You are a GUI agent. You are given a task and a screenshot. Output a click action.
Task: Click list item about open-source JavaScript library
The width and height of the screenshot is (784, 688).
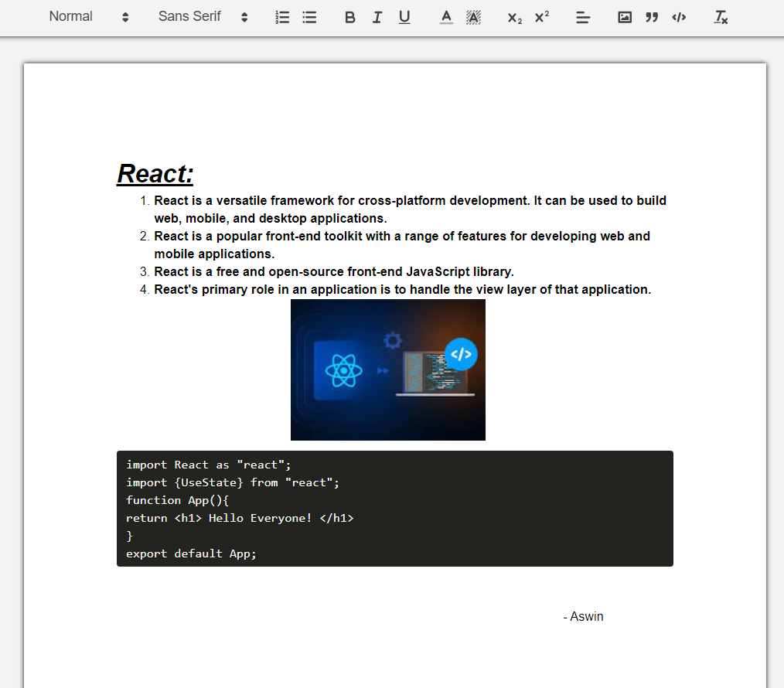click(x=334, y=271)
